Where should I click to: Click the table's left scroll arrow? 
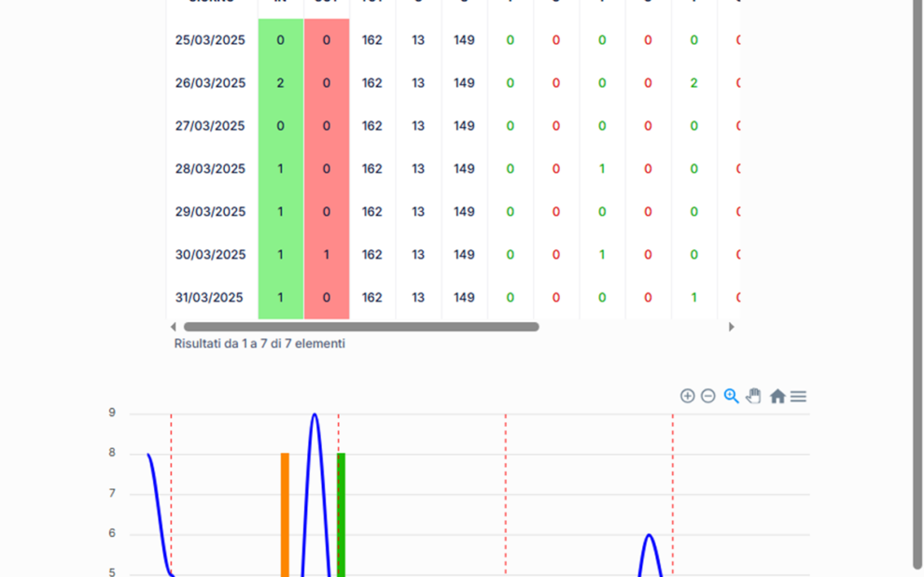173,327
